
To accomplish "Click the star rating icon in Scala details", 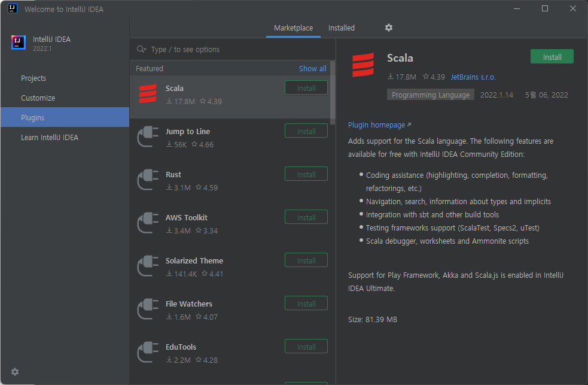I will [426, 77].
